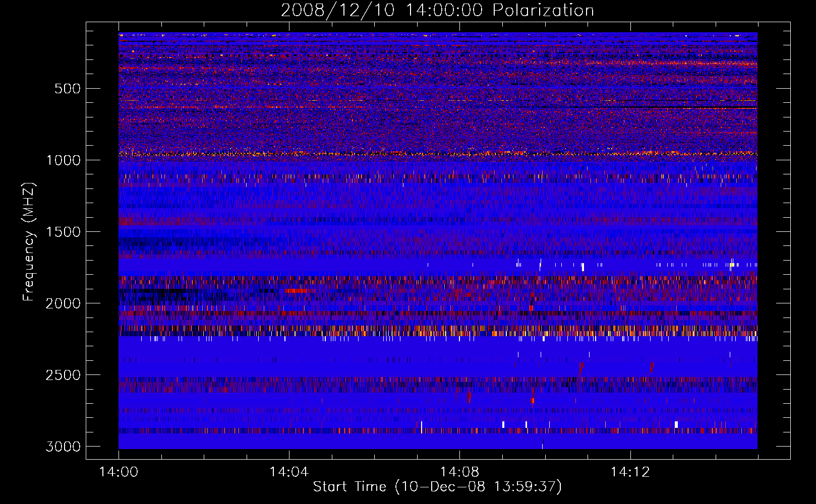
Task: Click the 2000 frequency tick label
Action: (63, 303)
